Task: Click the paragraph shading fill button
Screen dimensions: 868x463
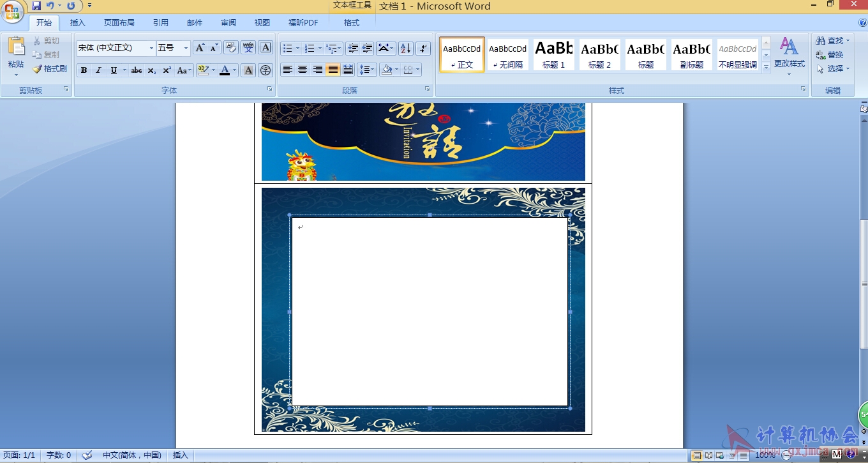Action: click(x=387, y=70)
